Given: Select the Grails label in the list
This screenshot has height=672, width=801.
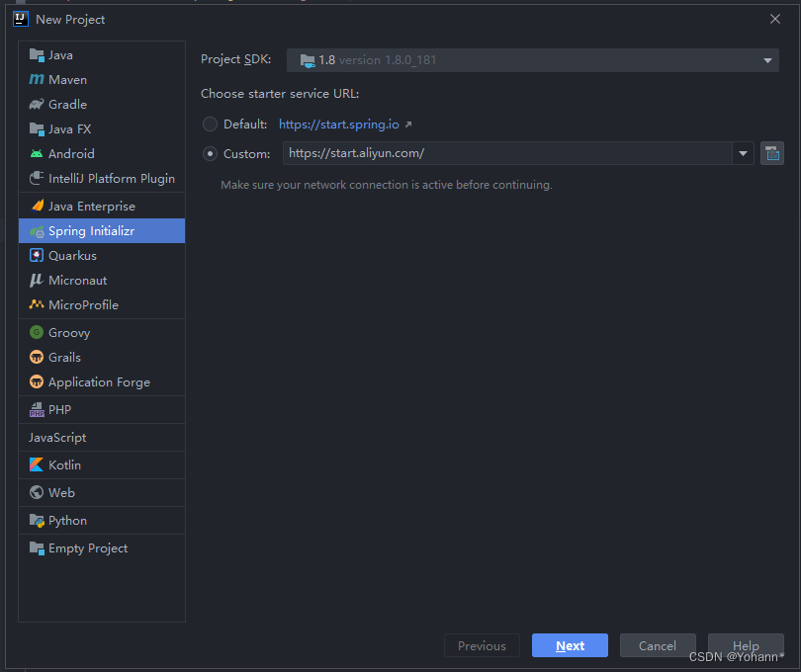Looking at the screenshot, I should point(64,358).
